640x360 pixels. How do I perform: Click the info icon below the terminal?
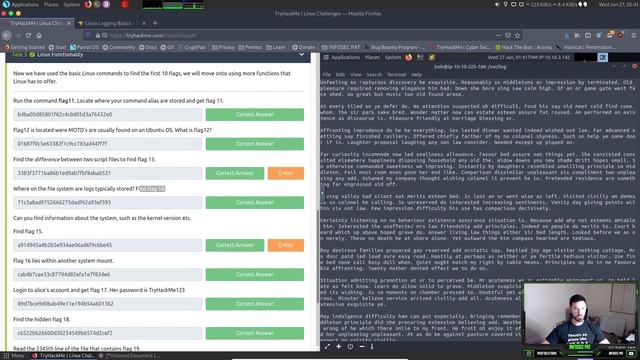click(372, 347)
